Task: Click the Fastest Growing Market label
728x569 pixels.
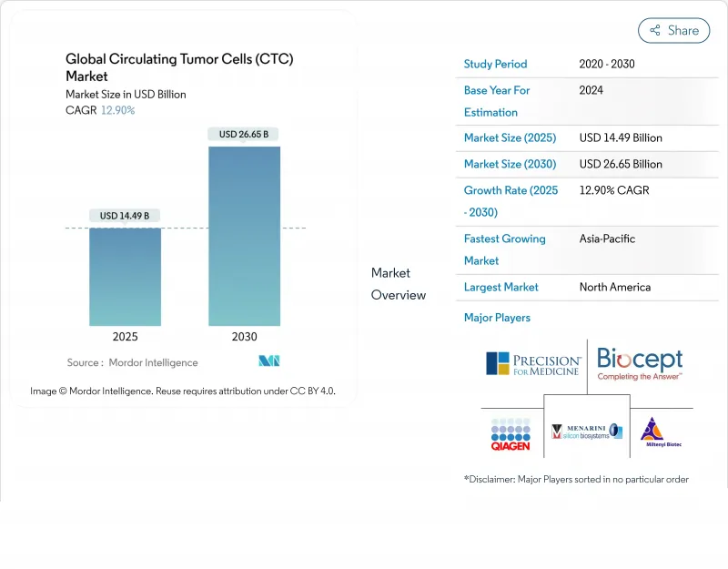Action: (504, 249)
